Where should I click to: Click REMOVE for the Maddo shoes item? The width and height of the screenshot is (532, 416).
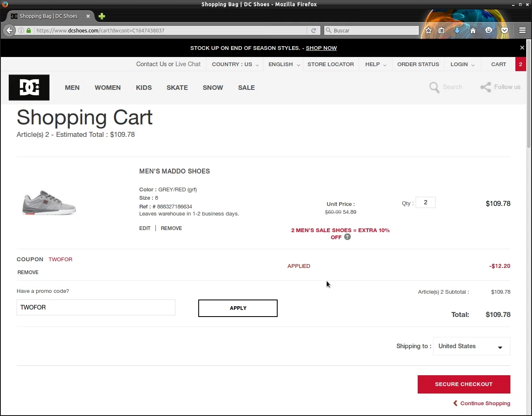coord(171,228)
